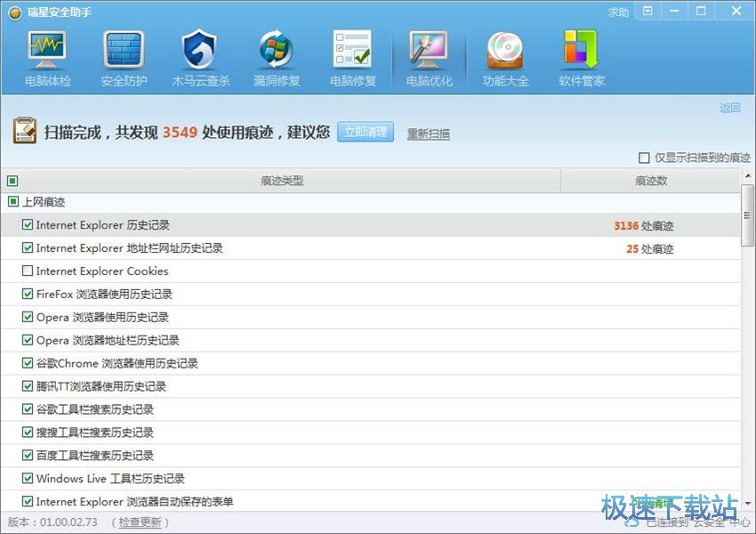Open the 电脑体检 monitor icon
This screenshot has height=534, width=756.
[47, 50]
